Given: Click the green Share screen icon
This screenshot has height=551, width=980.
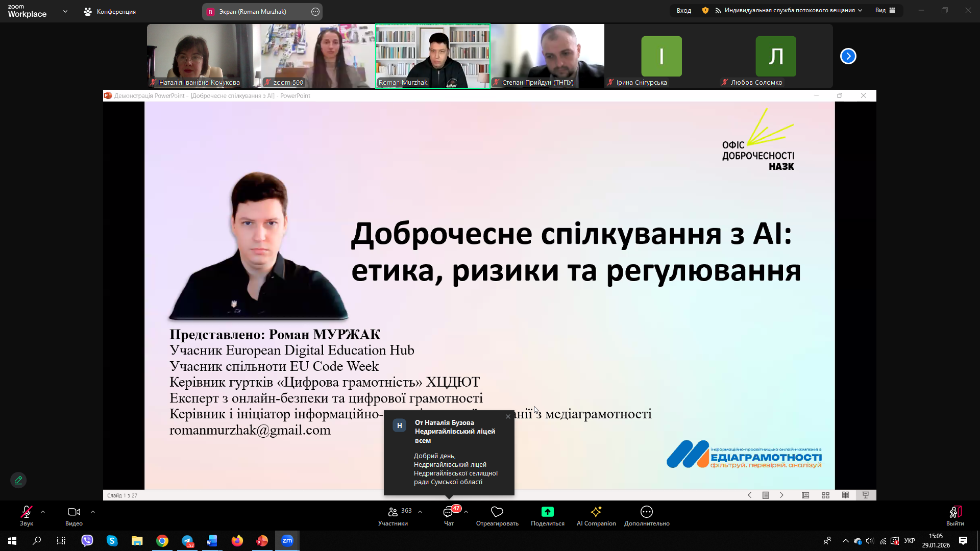Looking at the screenshot, I should (547, 512).
